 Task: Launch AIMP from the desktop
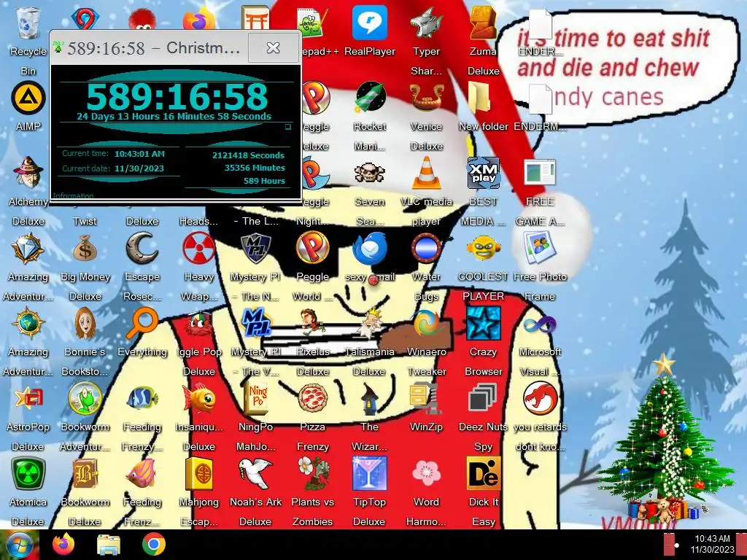[28, 98]
